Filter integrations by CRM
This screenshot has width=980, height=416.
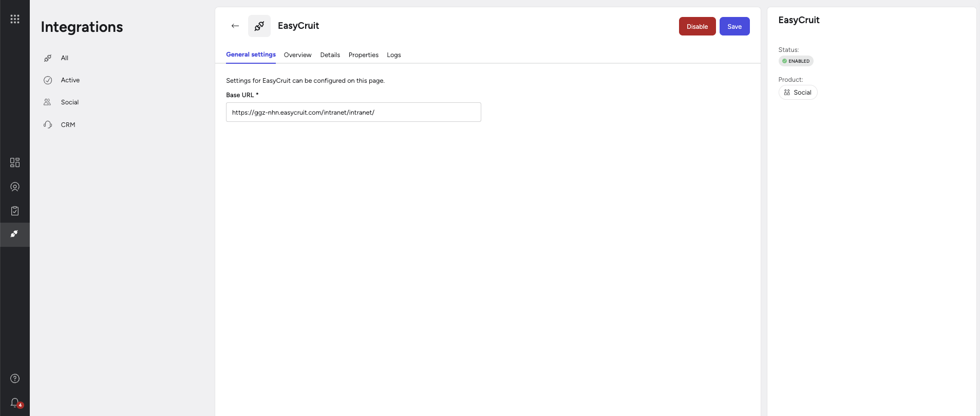coord(68,125)
